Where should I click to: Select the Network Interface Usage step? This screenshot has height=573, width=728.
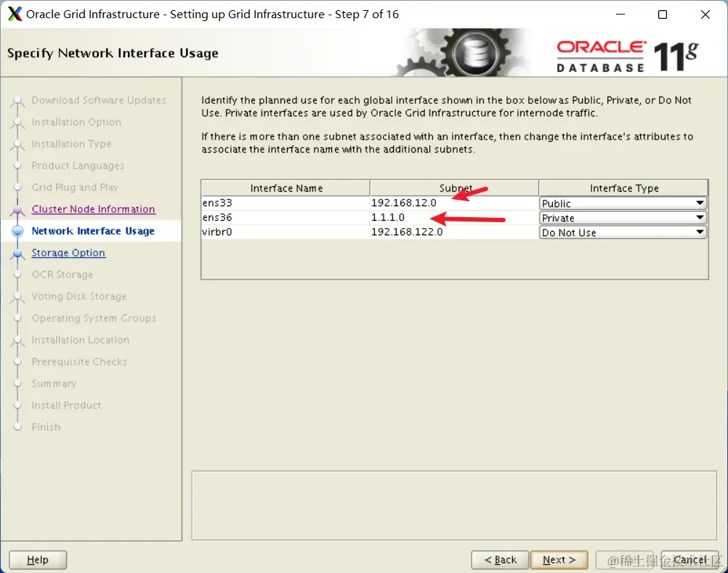(x=93, y=231)
